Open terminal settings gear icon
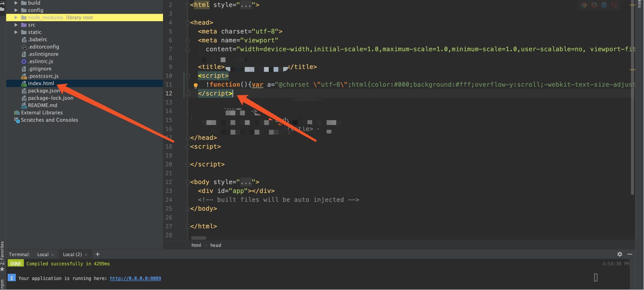This screenshot has height=290, width=644. click(620, 254)
